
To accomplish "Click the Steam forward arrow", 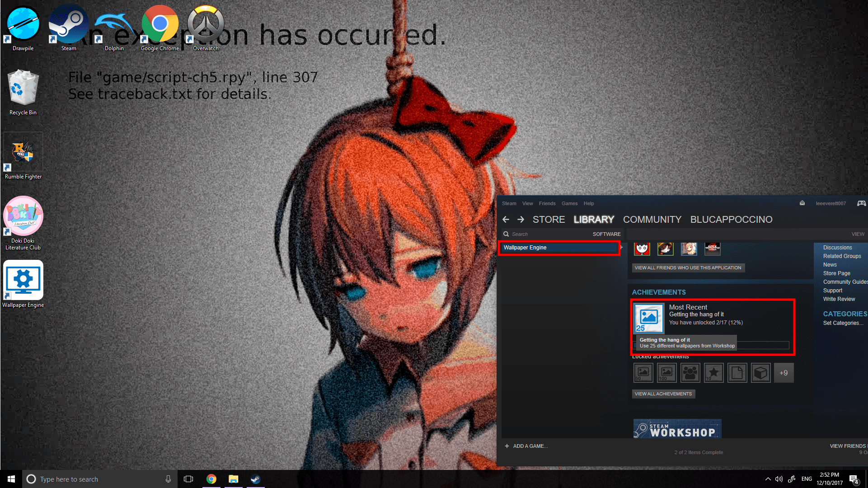I will click(x=521, y=220).
